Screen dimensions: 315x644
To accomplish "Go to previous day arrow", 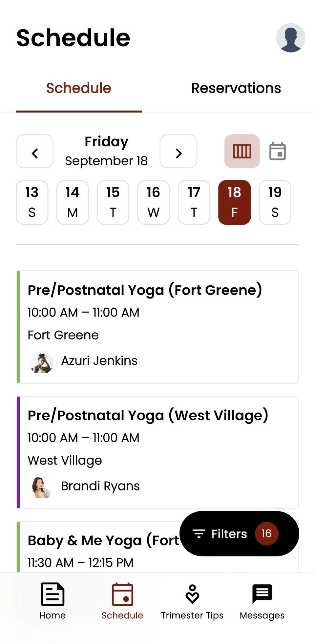I will tap(35, 151).
